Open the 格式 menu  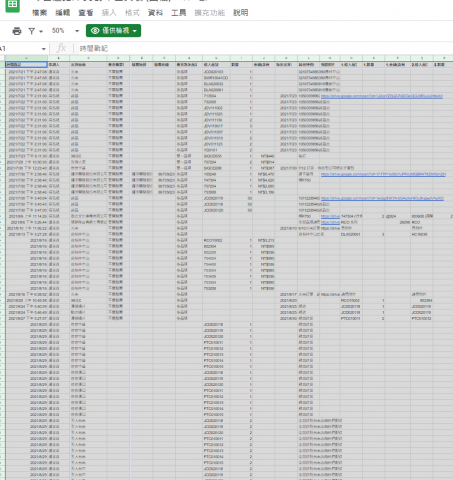pos(132,13)
